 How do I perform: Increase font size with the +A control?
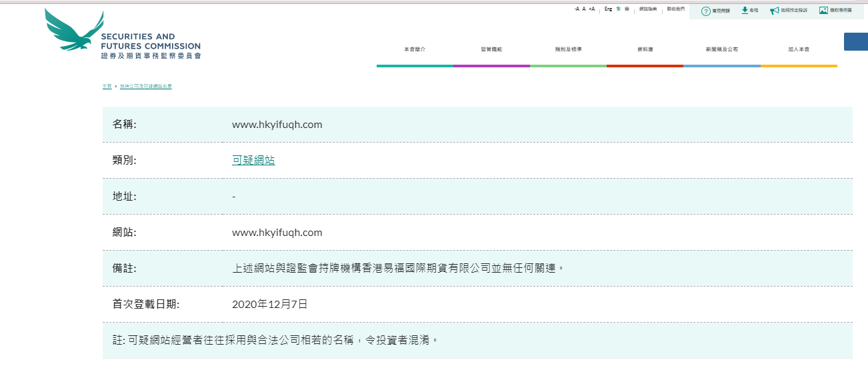click(x=591, y=9)
